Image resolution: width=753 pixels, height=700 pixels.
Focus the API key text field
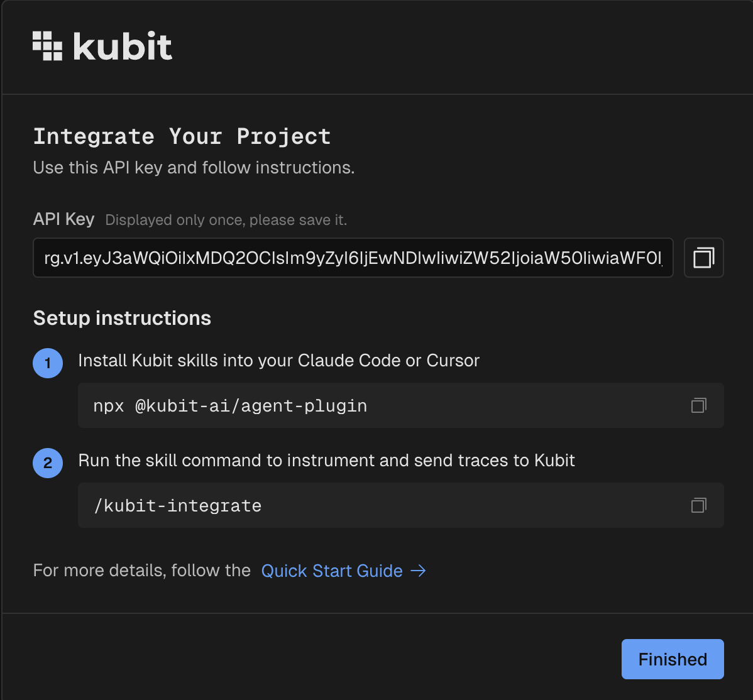click(353, 258)
